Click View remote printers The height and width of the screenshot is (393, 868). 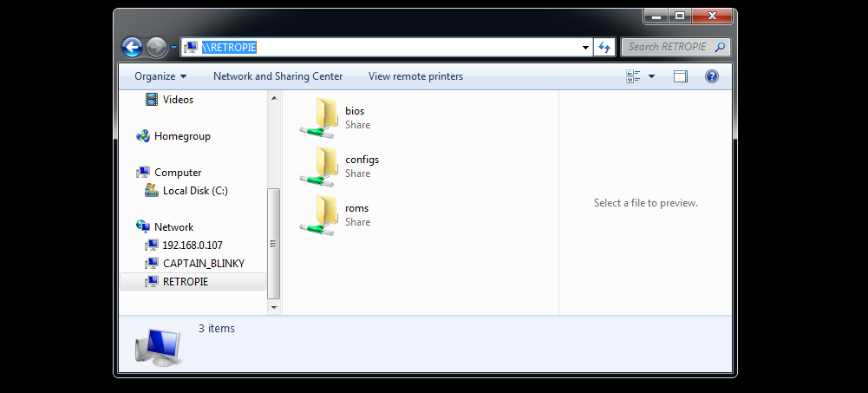pos(415,76)
